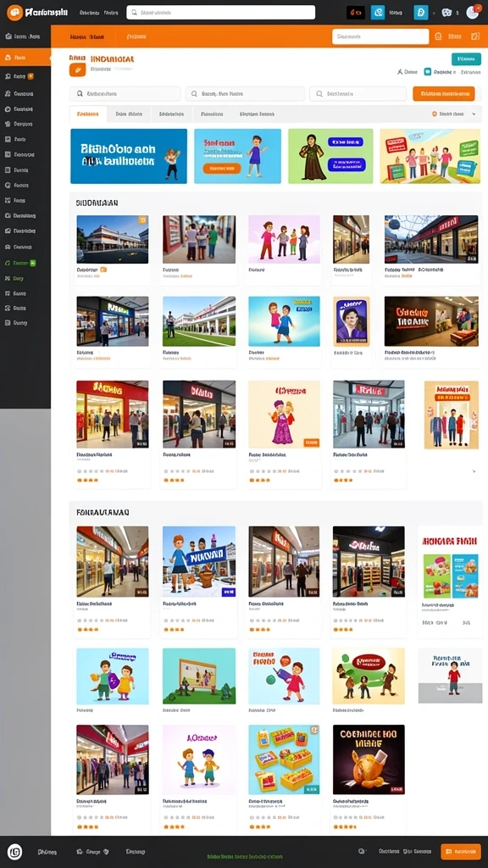
Task: Open the blue promotional banner with the cartoon figure
Action: 129,156
